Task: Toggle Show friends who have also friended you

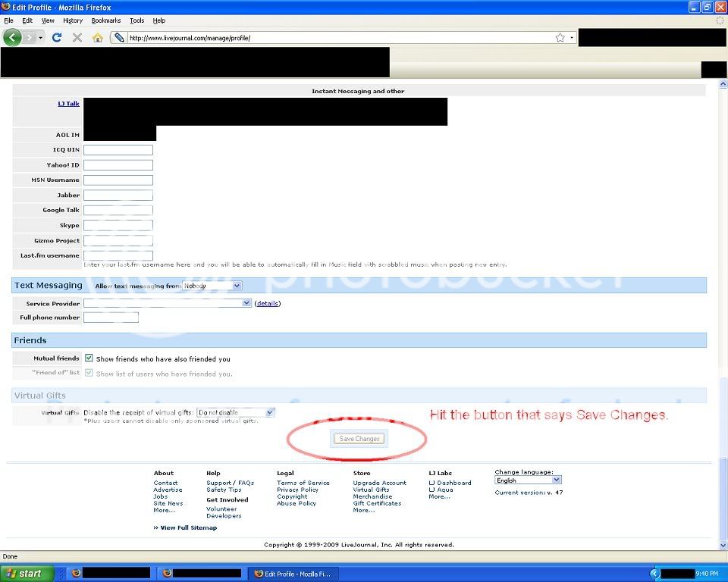Action: [89, 358]
